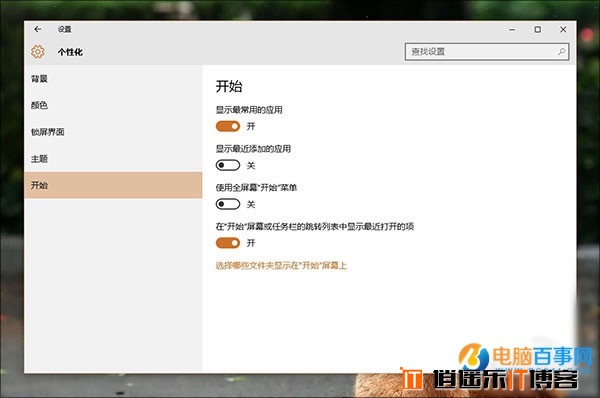Click the orange settings gear icon
This screenshot has height=398, width=600.
38,52
